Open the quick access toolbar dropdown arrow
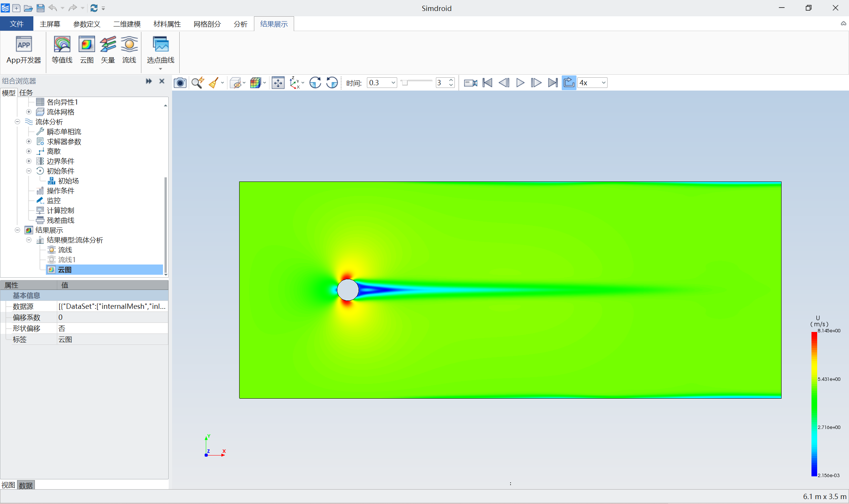 [x=103, y=8]
